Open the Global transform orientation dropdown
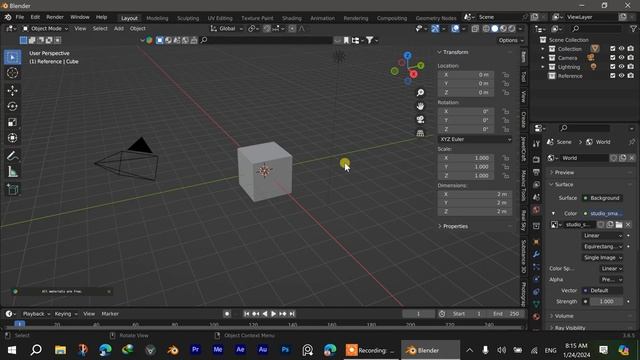640x360 pixels. pyautogui.click(x=227, y=29)
